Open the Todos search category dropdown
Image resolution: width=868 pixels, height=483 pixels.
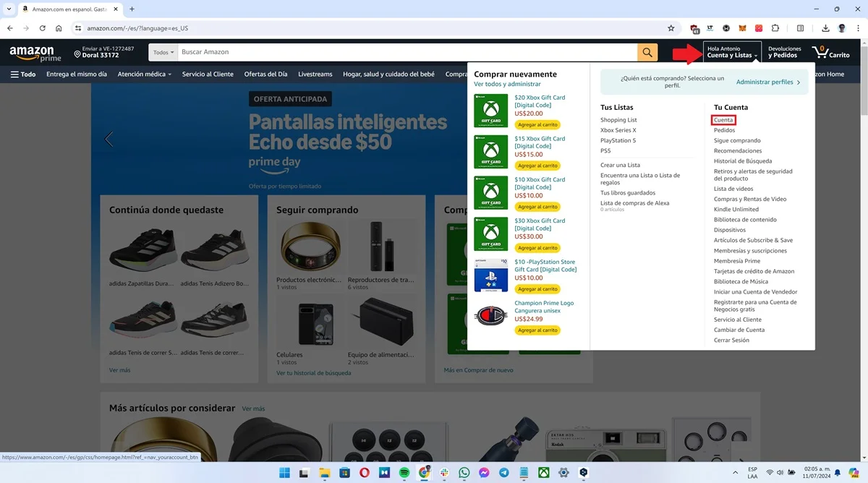163,52
